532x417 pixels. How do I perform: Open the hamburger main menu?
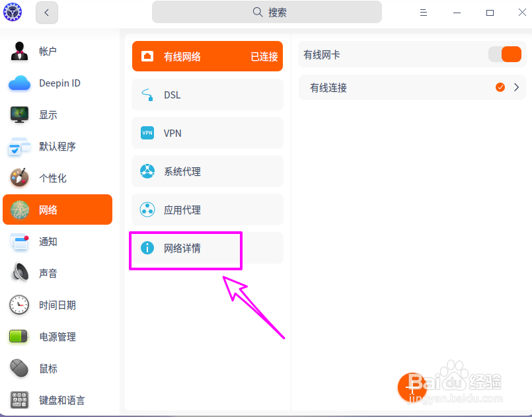click(x=423, y=13)
